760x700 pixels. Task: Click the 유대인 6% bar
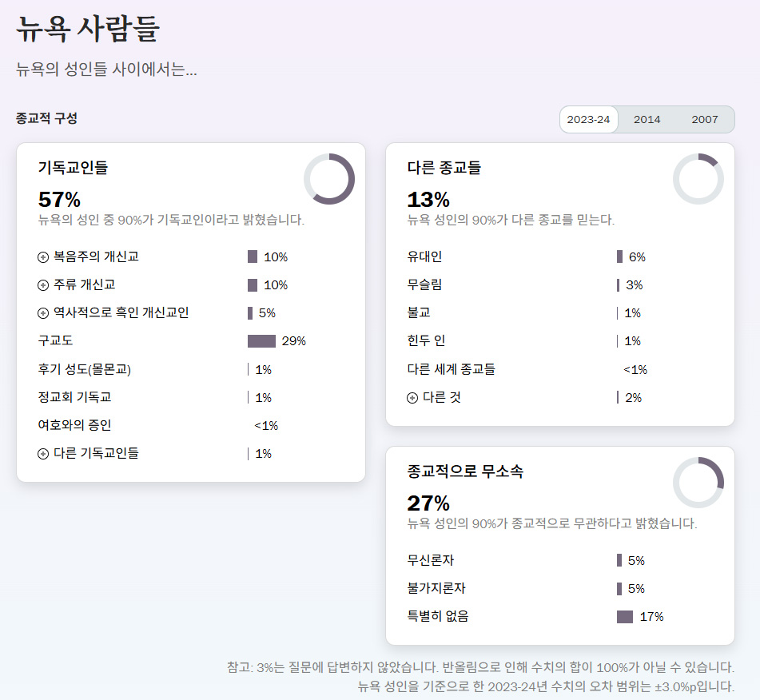[x=619, y=257]
